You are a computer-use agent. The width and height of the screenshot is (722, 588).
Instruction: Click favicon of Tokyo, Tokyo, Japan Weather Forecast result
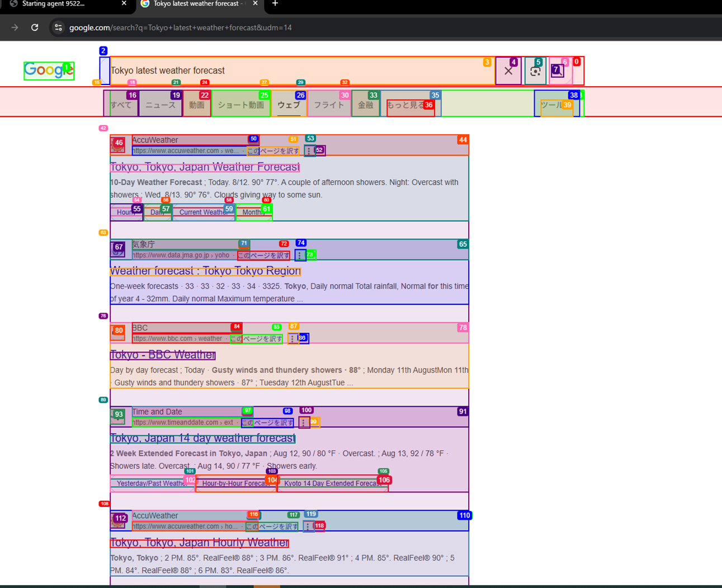pyautogui.click(x=118, y=145)
